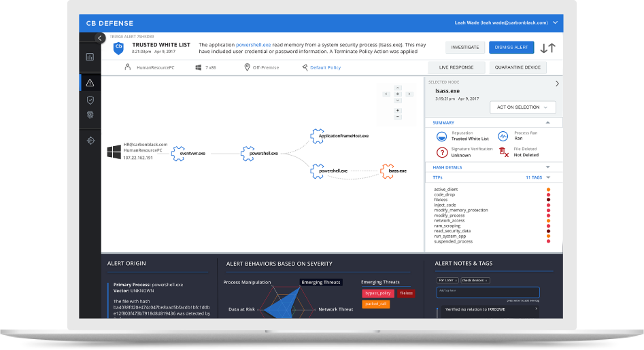This screenshot has width=644, height=350.
Task: Select Data at Risk on radar chart
Action: [241, 309]
